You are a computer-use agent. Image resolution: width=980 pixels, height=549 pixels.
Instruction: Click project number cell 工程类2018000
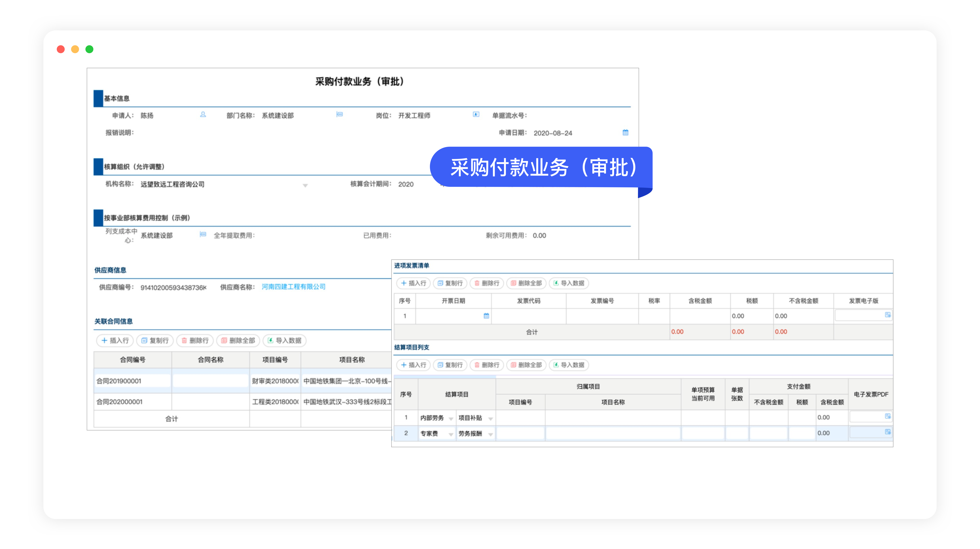pyautogui.click(x=275, y=402)
